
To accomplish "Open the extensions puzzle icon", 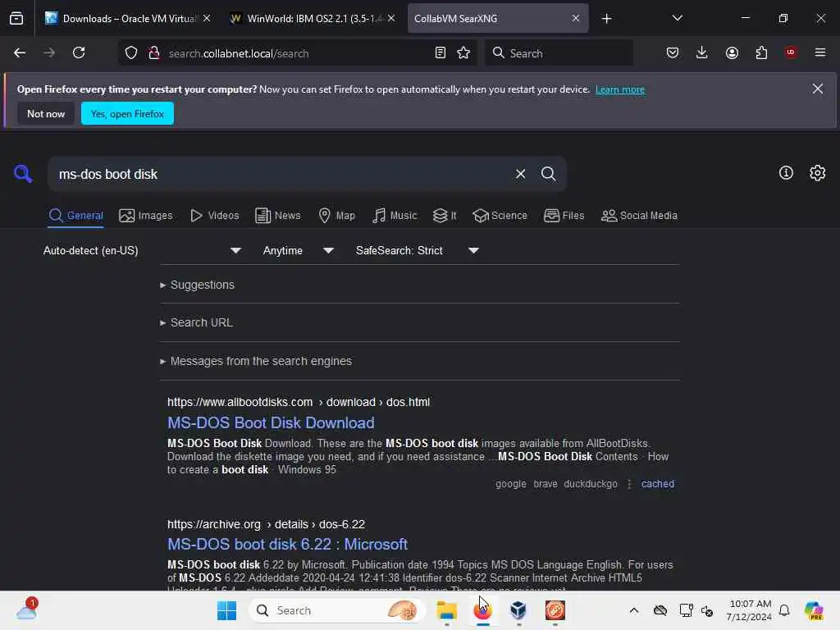I will point(761,53).
